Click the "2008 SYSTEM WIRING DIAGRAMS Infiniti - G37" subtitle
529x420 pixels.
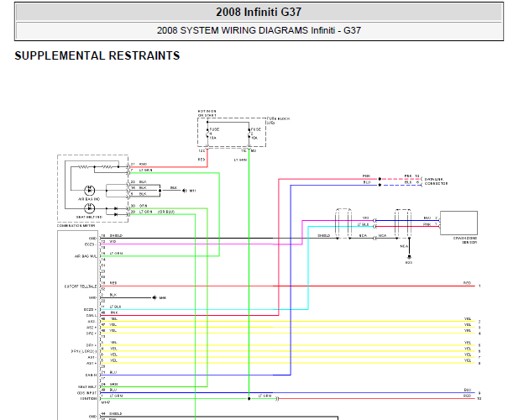259,30
